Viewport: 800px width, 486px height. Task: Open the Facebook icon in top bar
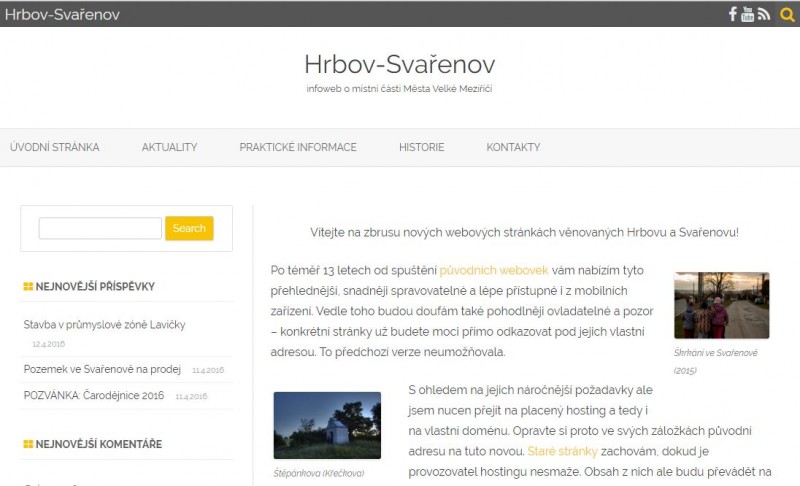tap(732, 14)
